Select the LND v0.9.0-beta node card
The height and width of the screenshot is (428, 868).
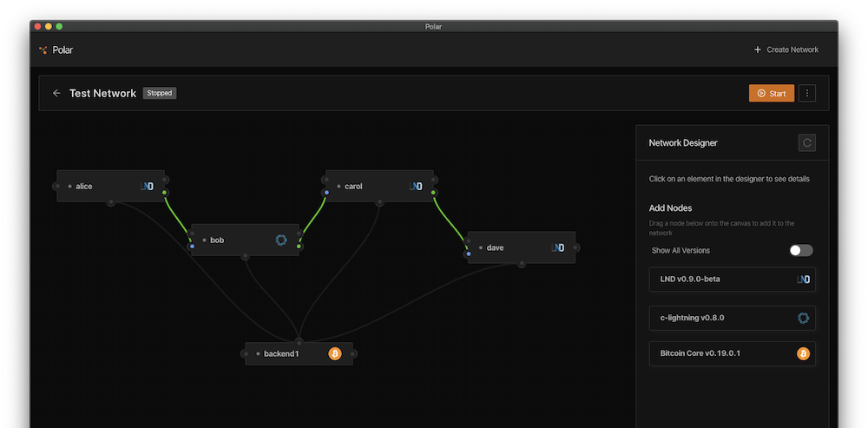[732, 280]
